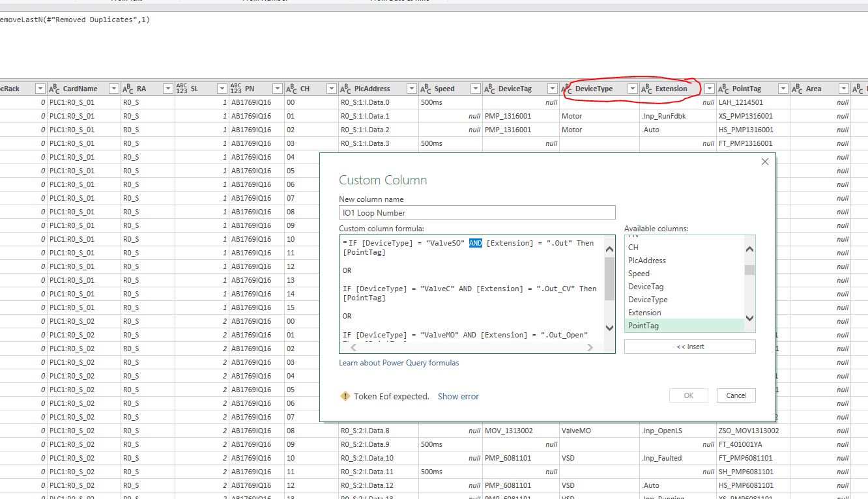
Task: Open the filter dropdown on Speed column
Action: coord(475,88)
